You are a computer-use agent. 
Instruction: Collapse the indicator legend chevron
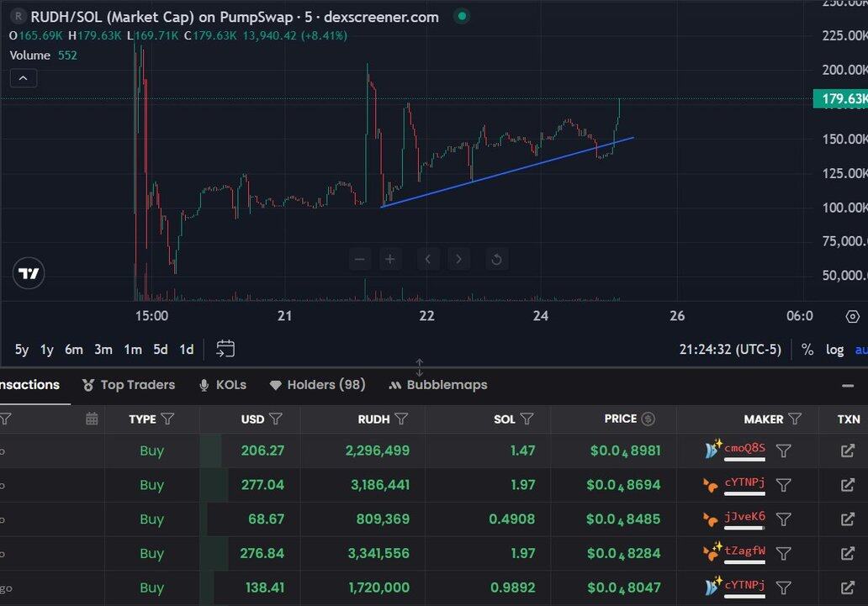pyautogui.click(x=23, y=78)
